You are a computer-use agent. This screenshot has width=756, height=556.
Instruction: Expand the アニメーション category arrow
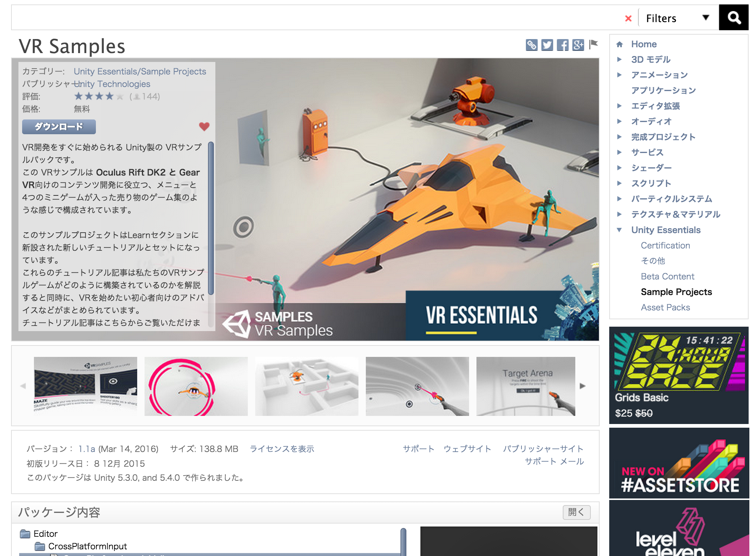tap(620, 74)
